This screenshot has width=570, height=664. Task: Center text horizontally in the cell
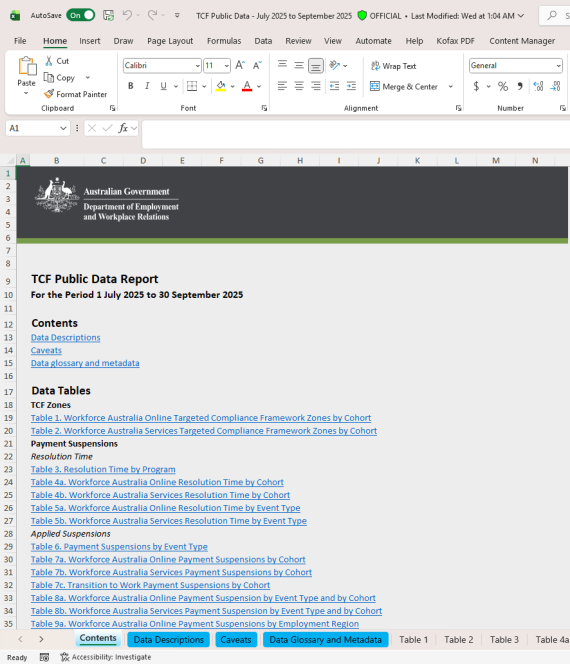(x=299, y=86)
